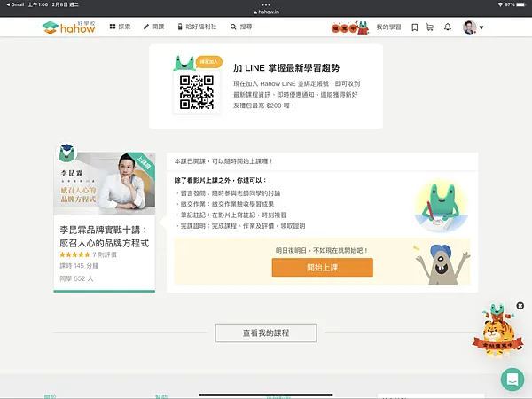The height and width of the screenshot is (399, 532).
Task: Tap the hahow.in address bar
Action: point(266,12)
